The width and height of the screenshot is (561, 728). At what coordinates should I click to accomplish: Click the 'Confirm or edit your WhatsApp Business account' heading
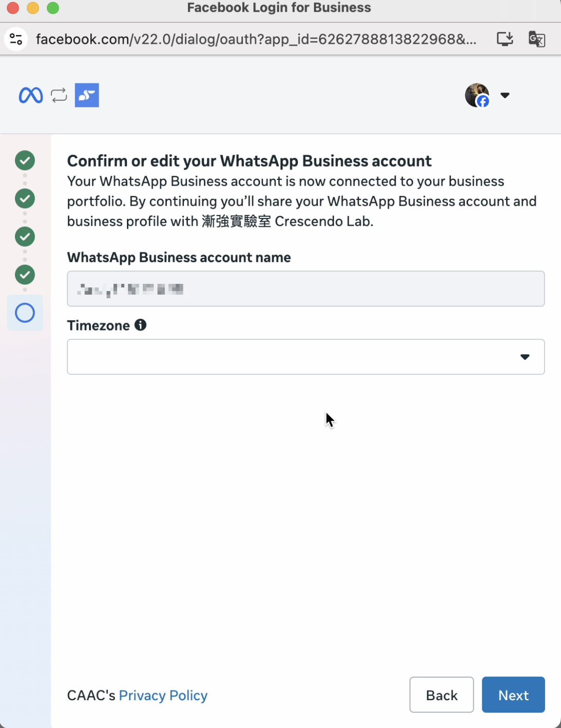point(249,161)
